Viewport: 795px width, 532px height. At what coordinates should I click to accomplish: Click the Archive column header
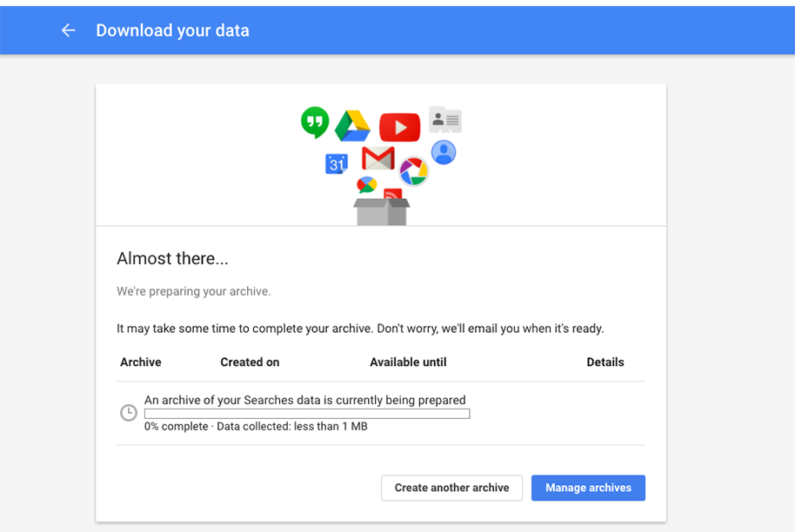[140, 362]
